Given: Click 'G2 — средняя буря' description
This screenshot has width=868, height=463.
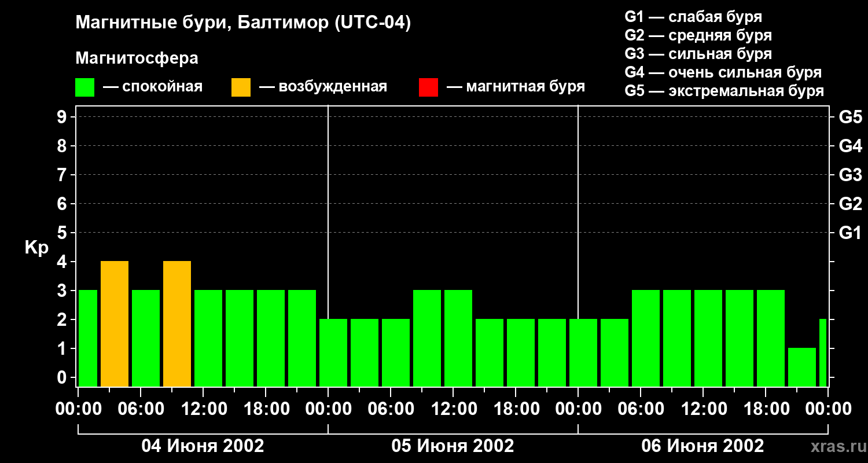Looking at the screenshot, I should tap(698, 35).
